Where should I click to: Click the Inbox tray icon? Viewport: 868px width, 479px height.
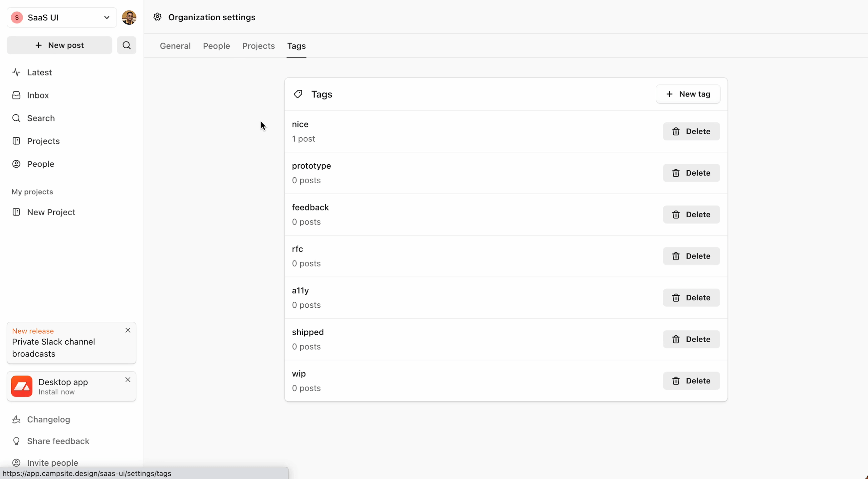(x=16, y=95)
